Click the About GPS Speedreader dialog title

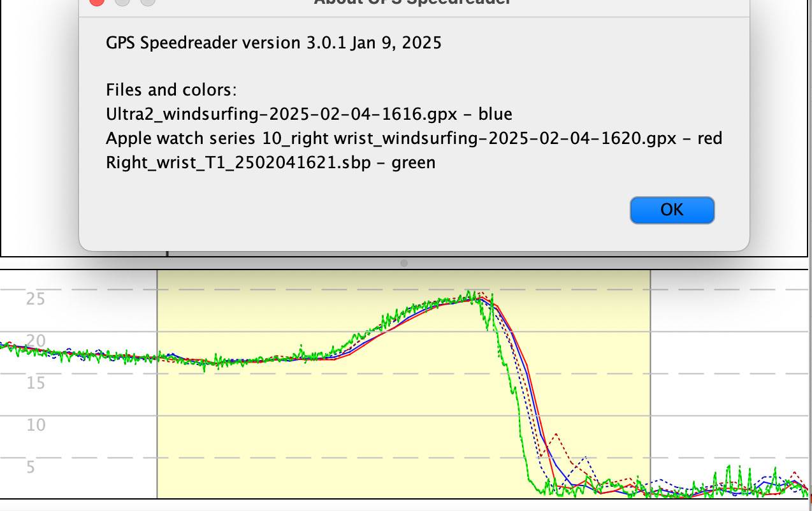pyautogui.click(x=410, y=3)
